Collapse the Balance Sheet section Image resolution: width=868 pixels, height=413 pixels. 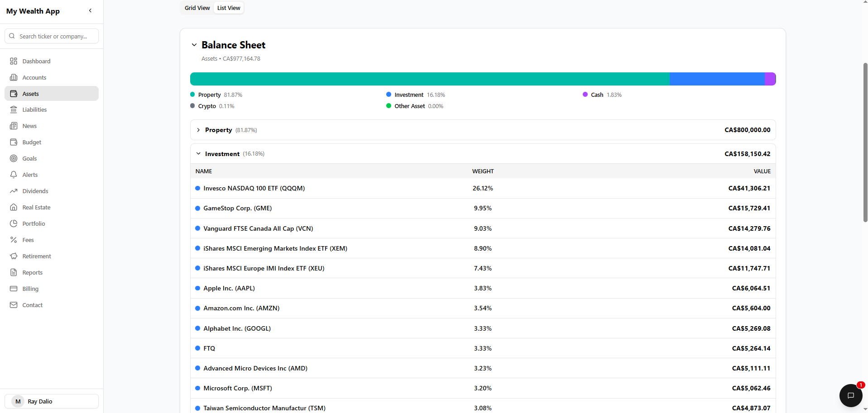coord(194,45)
